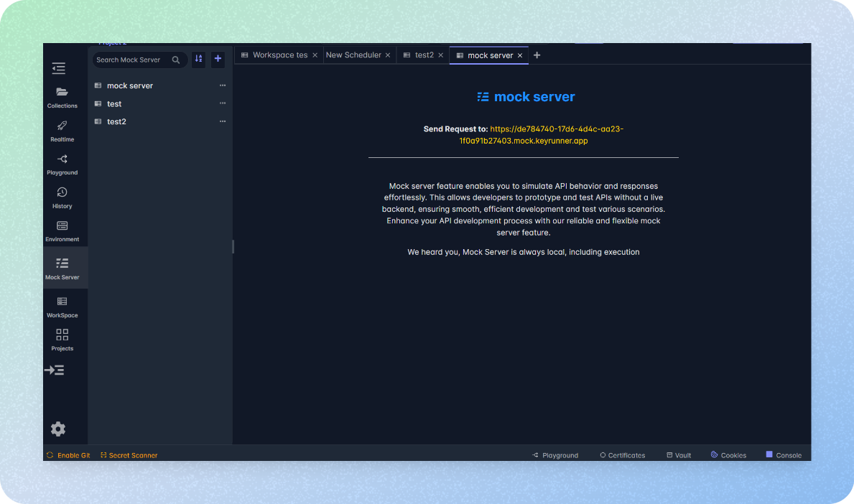Select the New Scheduler tab
The height and width of the screenshot is (504, 854).
(353, 55)
